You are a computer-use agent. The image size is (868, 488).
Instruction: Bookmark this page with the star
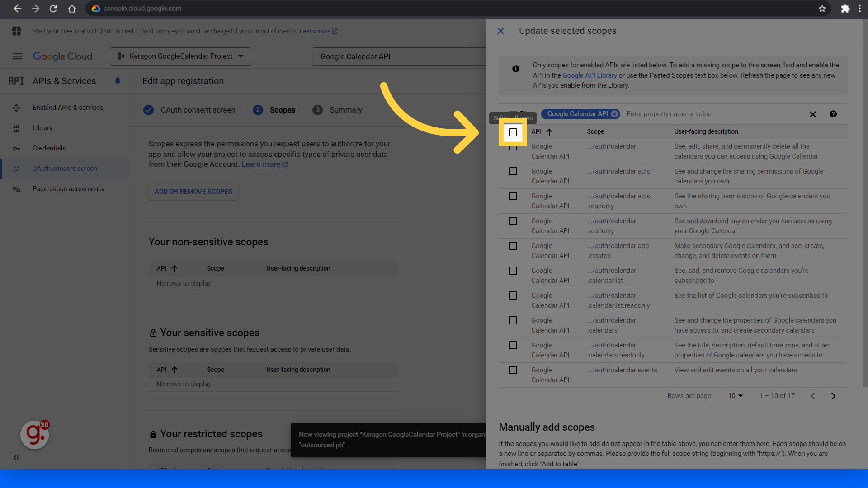(822, 9)
